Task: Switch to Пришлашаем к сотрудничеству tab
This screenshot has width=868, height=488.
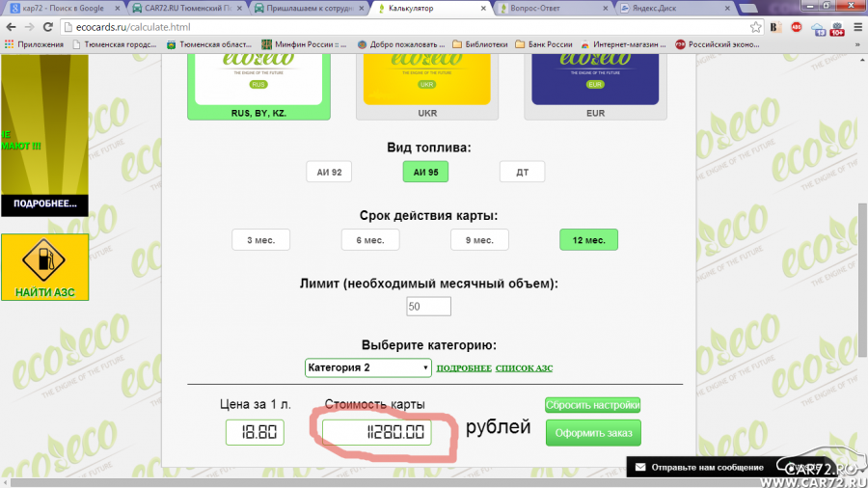Action: pyautogui.click(x=310, y=9)
